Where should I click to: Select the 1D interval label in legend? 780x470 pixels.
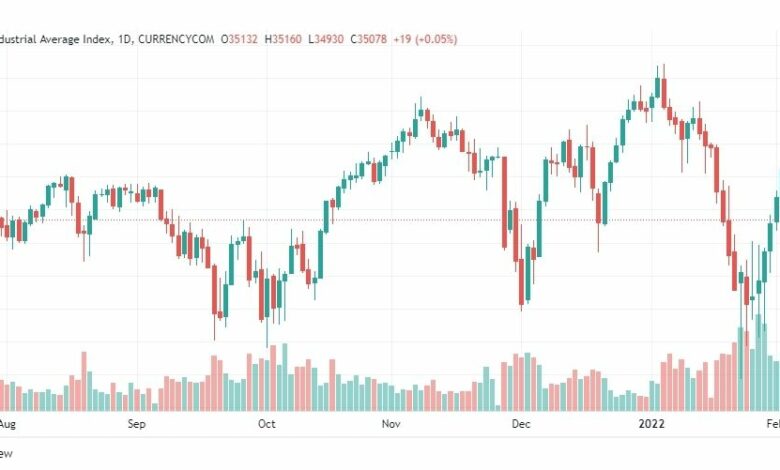click(124, 39)
